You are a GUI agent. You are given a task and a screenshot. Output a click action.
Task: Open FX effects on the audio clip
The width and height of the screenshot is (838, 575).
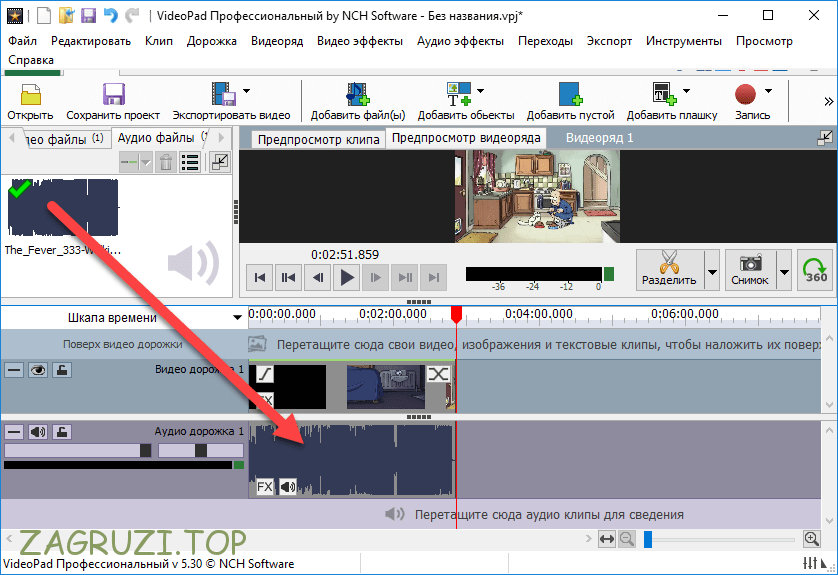coord(265,487)
